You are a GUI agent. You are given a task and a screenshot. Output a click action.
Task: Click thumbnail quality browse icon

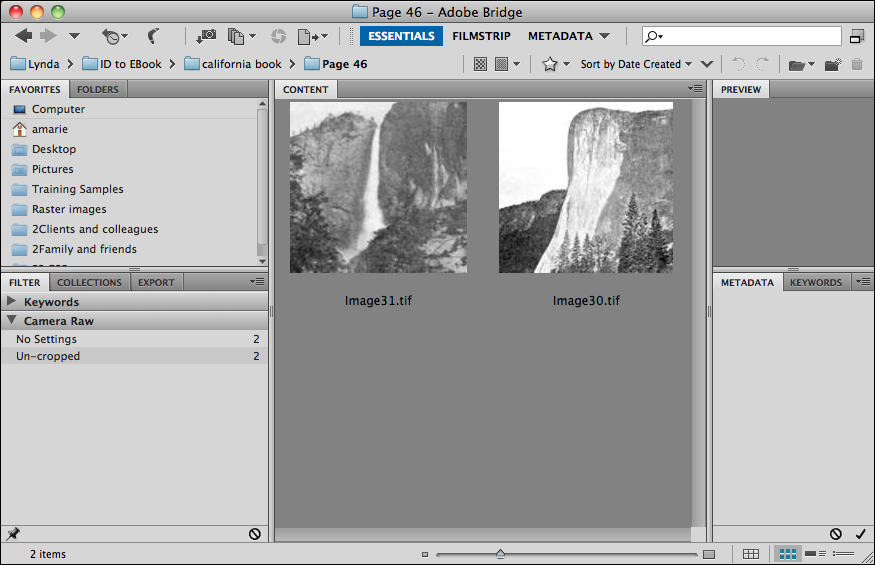[480, 64]
